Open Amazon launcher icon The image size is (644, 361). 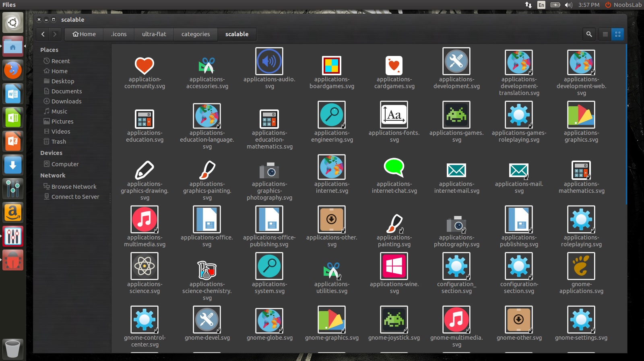point(13,212)
